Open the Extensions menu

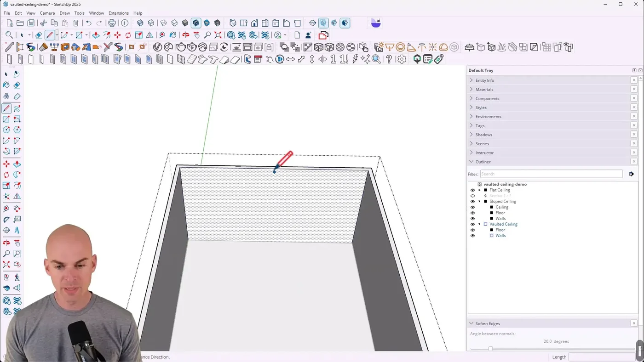tap(118, 13)
